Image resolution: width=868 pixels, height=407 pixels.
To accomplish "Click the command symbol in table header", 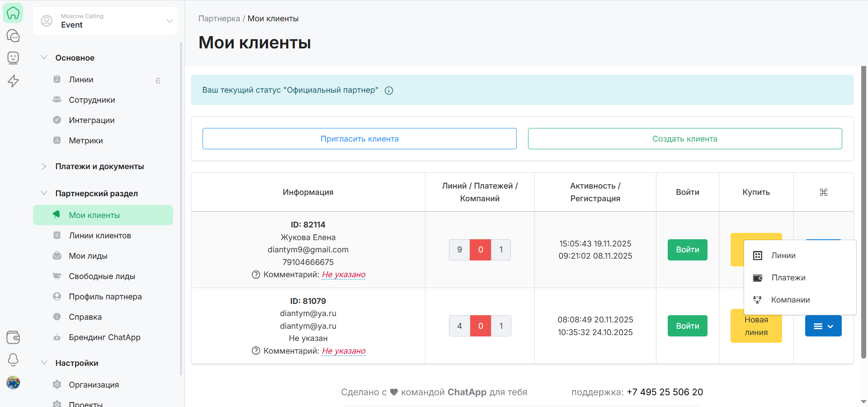I will point(823,192).
